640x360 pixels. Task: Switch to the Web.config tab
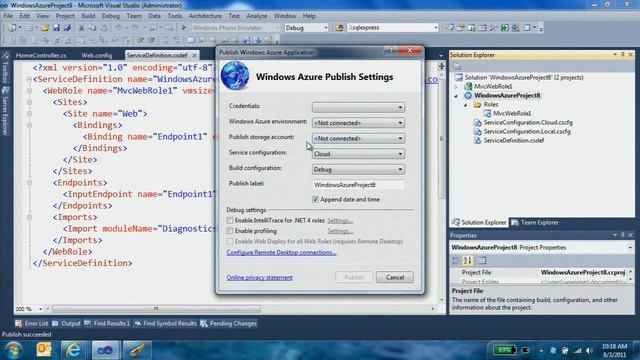(x=97, y=55)
